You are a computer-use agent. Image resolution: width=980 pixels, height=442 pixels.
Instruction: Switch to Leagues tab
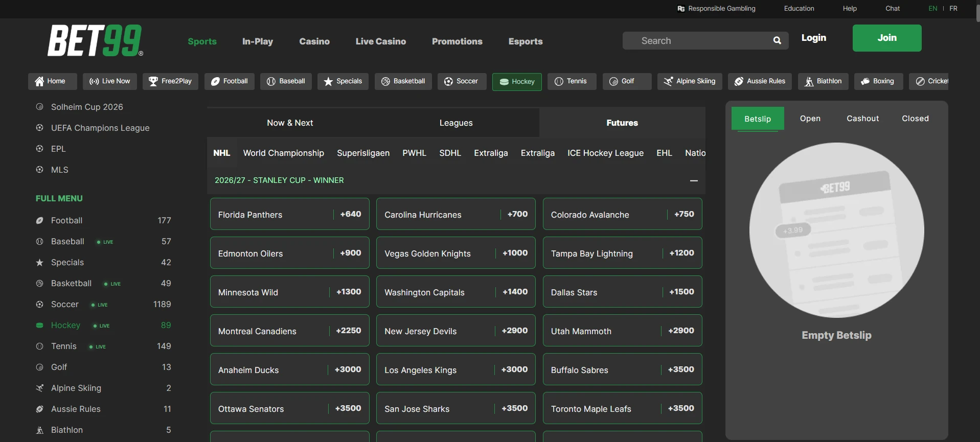click(456, 123)
